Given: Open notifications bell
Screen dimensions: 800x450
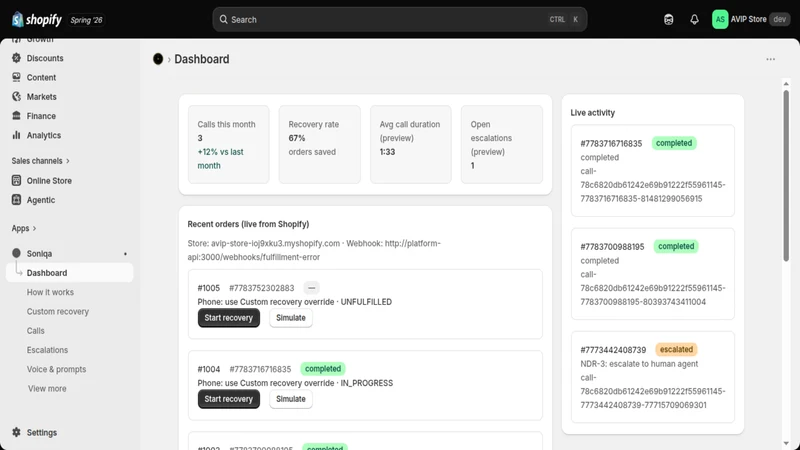Looking at the screenshot, I should (694, 19).
